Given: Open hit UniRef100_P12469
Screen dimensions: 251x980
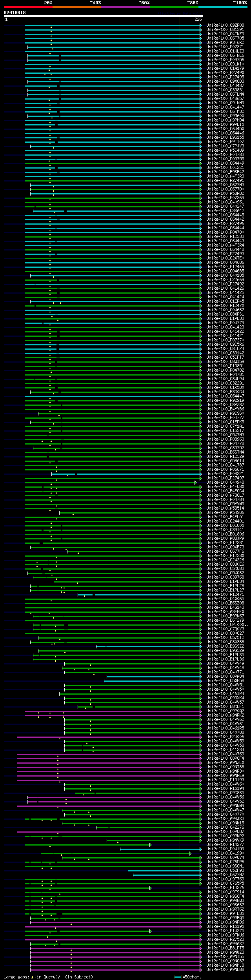Looking at the screenshot, I should 225,267.
